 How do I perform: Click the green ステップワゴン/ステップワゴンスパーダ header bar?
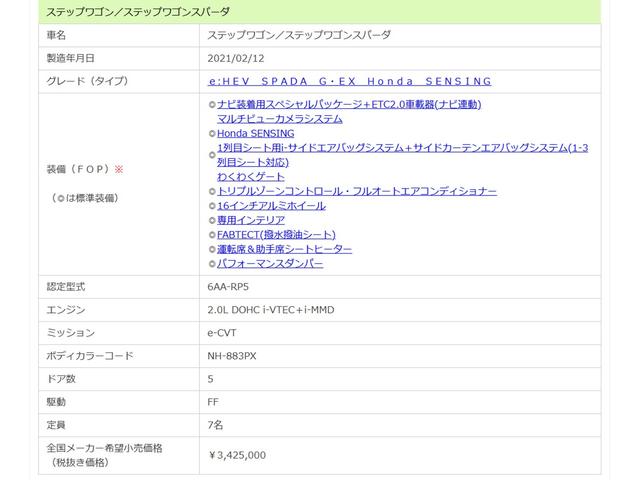320,12
